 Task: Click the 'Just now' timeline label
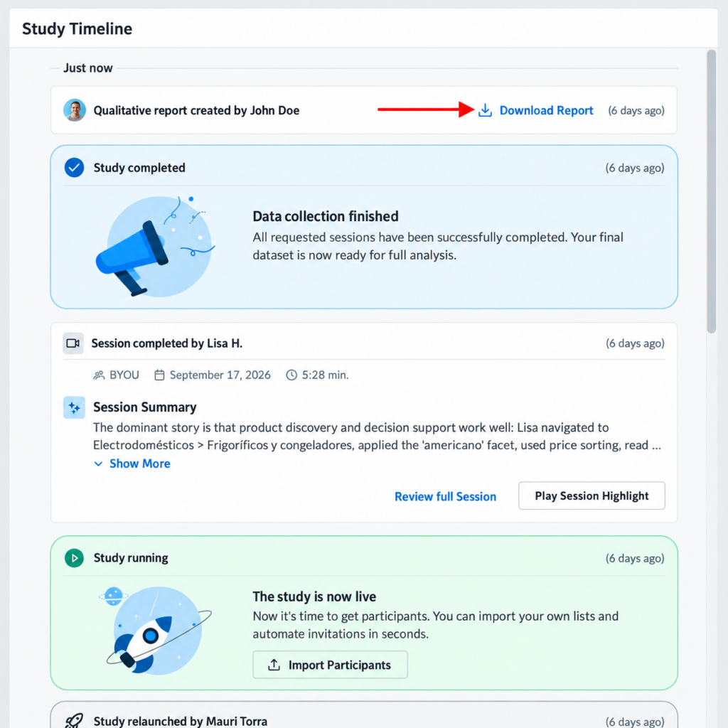(87, 68)
